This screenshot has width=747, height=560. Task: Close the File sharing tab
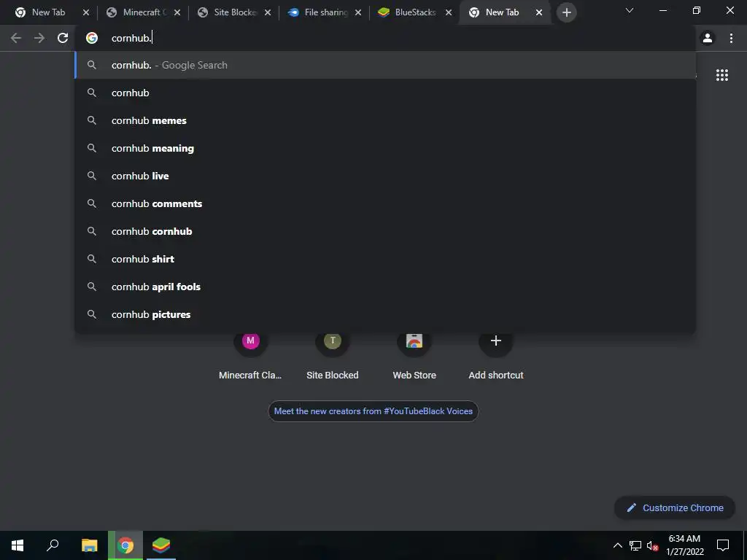(358, 12)
